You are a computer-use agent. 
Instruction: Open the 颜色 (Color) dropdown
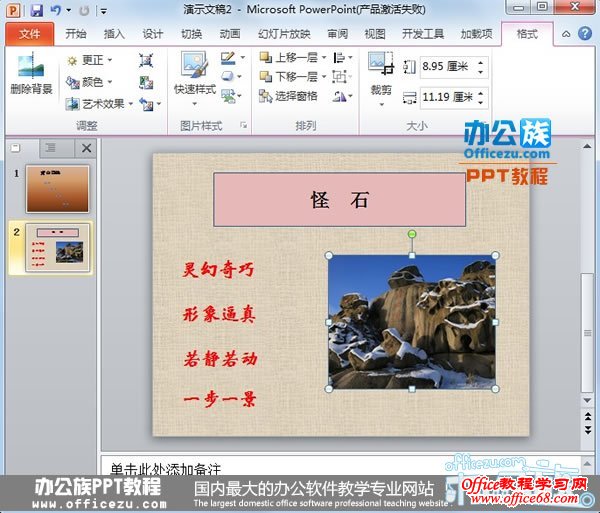pyautogui.click(x=90, y=82)
